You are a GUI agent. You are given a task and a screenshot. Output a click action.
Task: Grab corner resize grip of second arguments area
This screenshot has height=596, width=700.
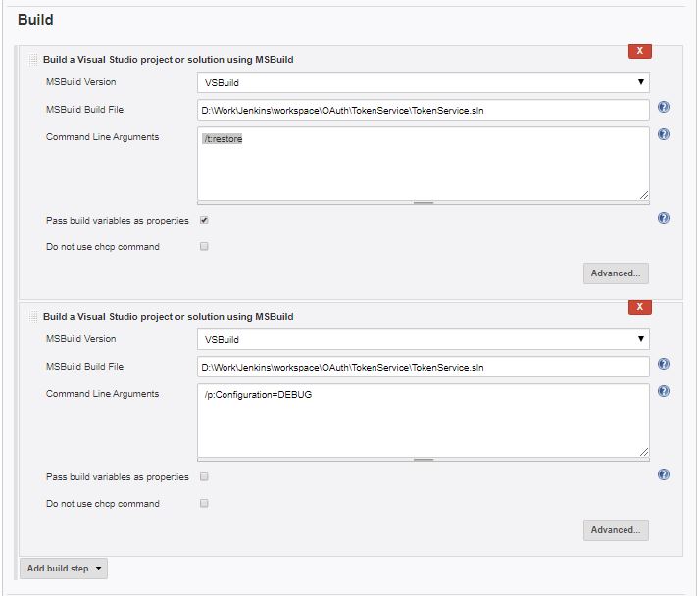(644, 452)
